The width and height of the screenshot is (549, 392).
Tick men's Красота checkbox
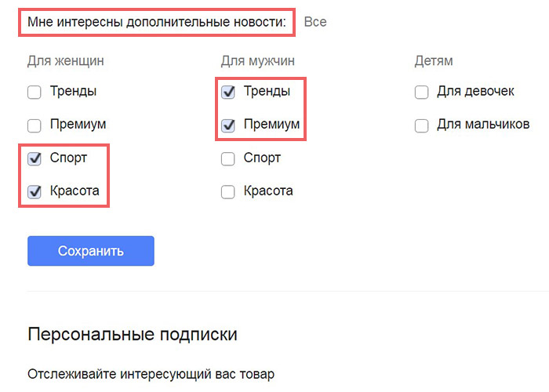point(228,192)
